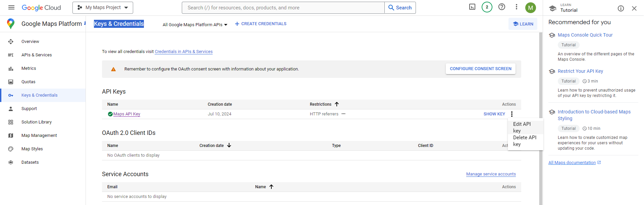Open Map Management
644x205 pixels.
coord(39,136)
